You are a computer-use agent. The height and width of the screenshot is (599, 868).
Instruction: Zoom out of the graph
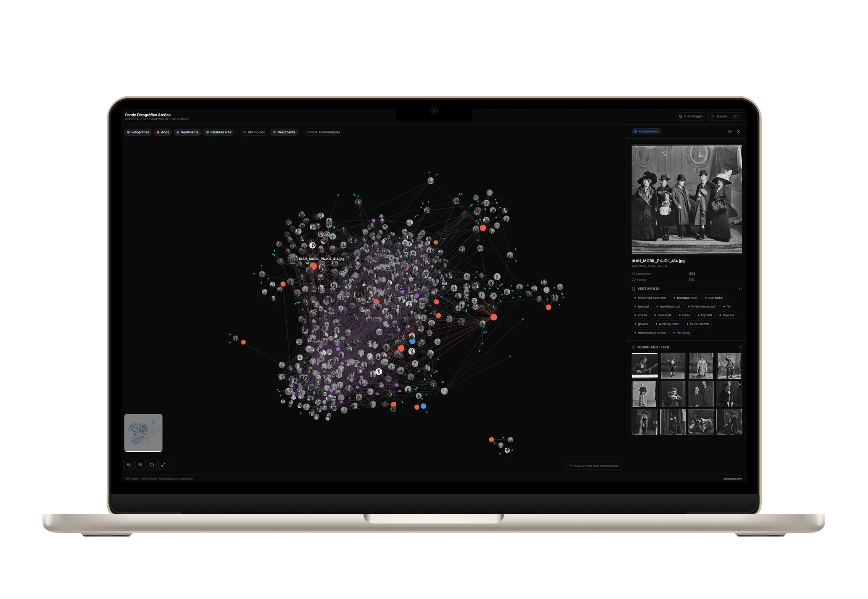pyautogui.click(x=140, y=465)
